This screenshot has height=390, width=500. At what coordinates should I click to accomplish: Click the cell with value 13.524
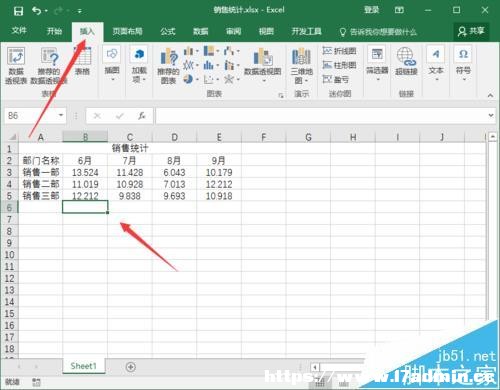(85, 172)
